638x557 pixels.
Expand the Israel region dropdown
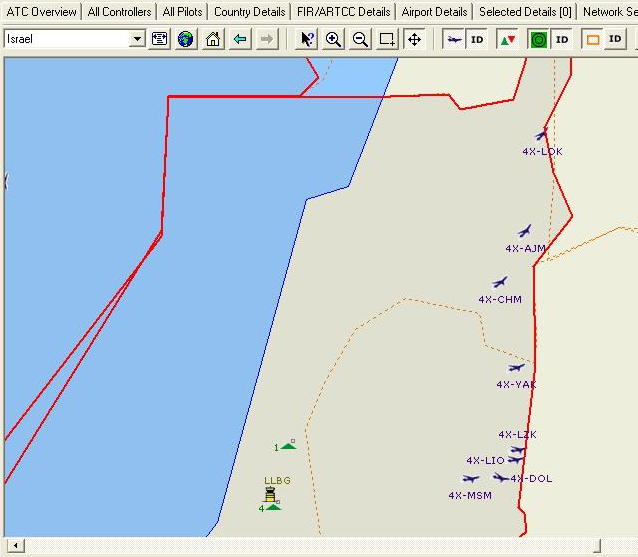[137, 39]
